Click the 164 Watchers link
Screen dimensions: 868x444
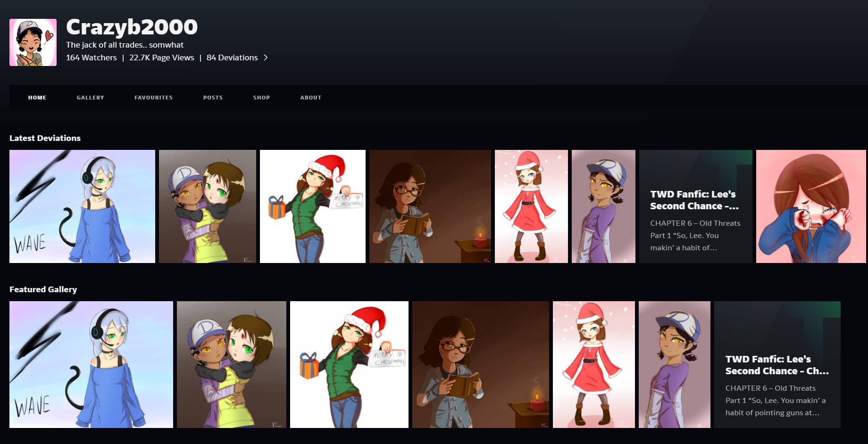point(92,58)
